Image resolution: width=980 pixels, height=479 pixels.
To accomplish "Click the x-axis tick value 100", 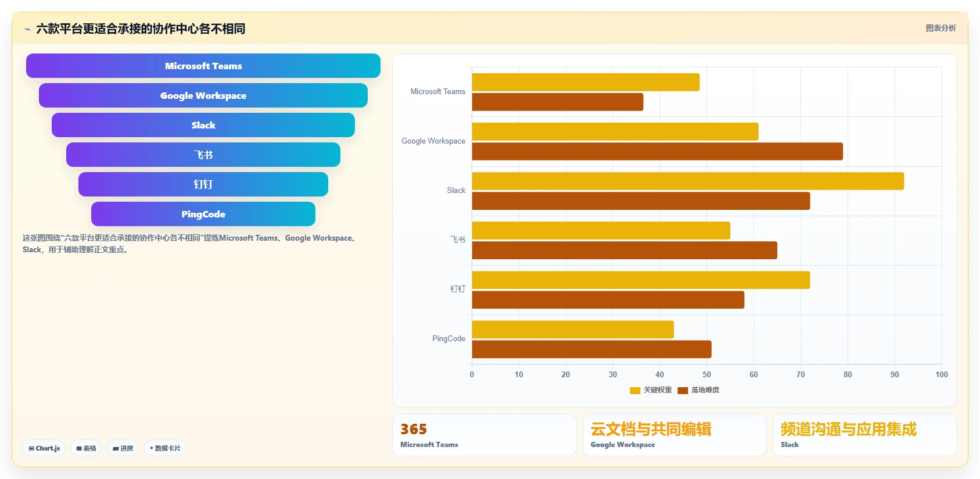I will (942, 374).
